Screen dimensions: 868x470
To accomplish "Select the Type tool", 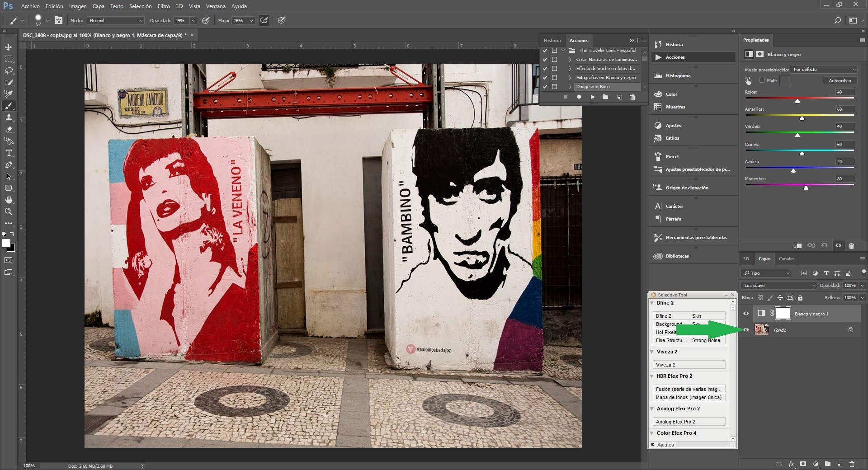I will (9, 153).
